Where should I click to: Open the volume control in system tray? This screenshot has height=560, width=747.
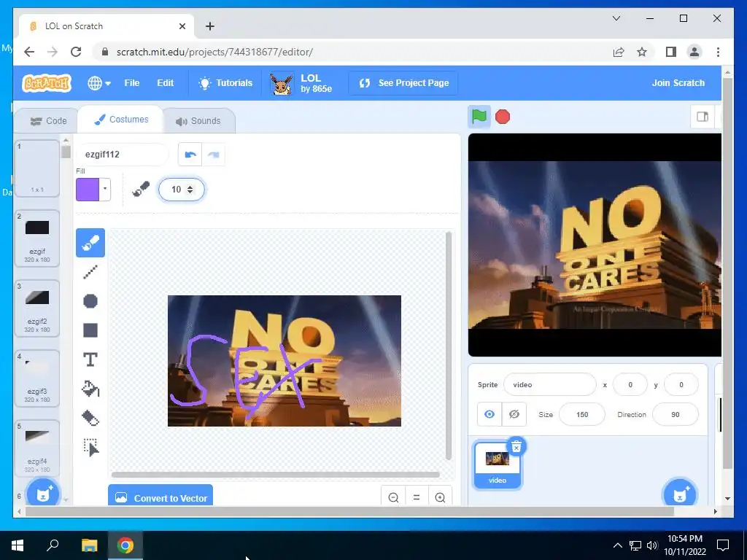(651, 545)
